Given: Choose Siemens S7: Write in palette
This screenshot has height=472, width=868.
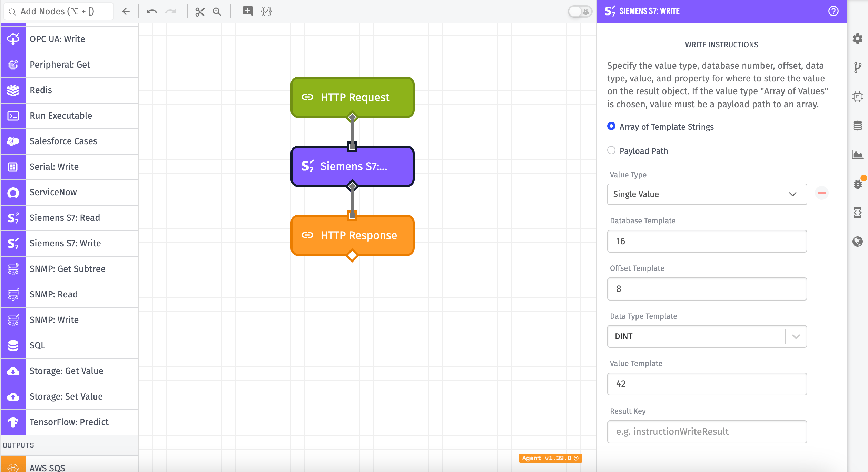Looking at the screenshot, I should [x=69, y=243].
